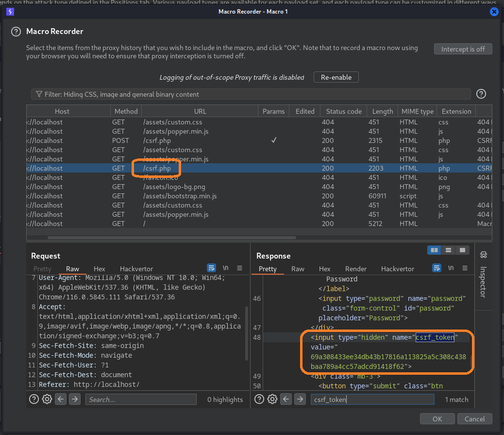
Task: Open Request search settings gear
Action: (x=47, y=399)
